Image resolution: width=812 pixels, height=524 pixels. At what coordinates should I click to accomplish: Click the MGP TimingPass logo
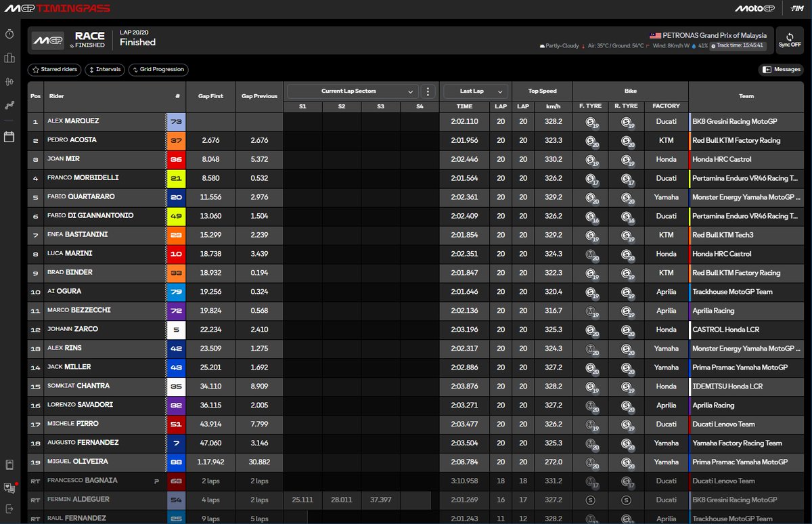click(x=57, y=8)
